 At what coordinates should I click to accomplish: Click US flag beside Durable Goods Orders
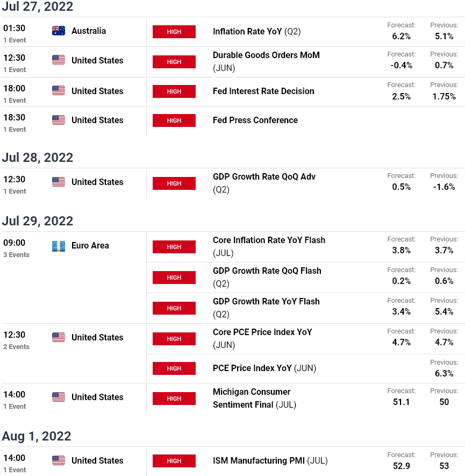pos(59,60)
